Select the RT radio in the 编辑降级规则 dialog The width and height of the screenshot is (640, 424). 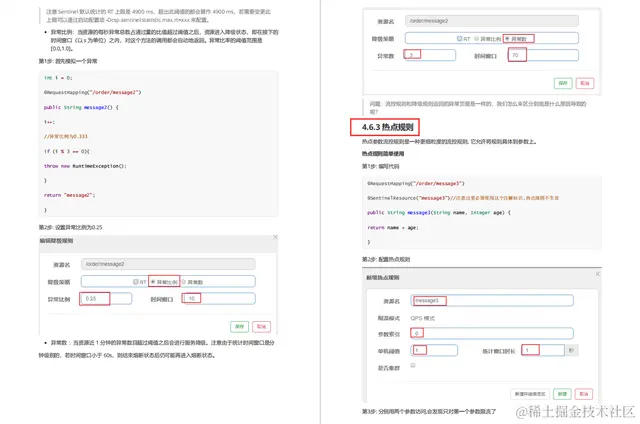click(x=136, y=282)
